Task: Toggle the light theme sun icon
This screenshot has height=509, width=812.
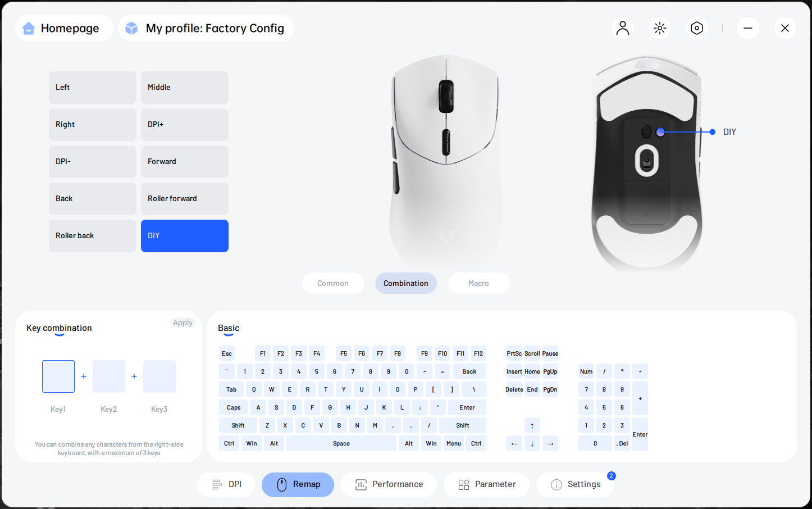Action: [x=660, y=28]
